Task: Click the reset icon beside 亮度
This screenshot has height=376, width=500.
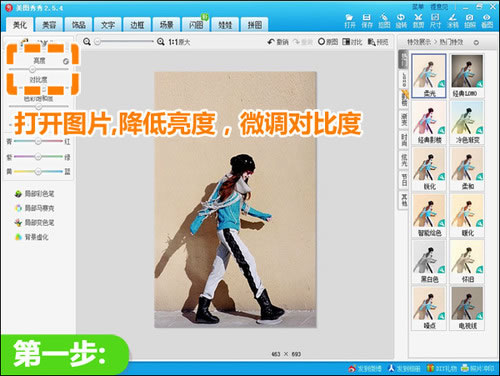Action: tap(66, 61)
